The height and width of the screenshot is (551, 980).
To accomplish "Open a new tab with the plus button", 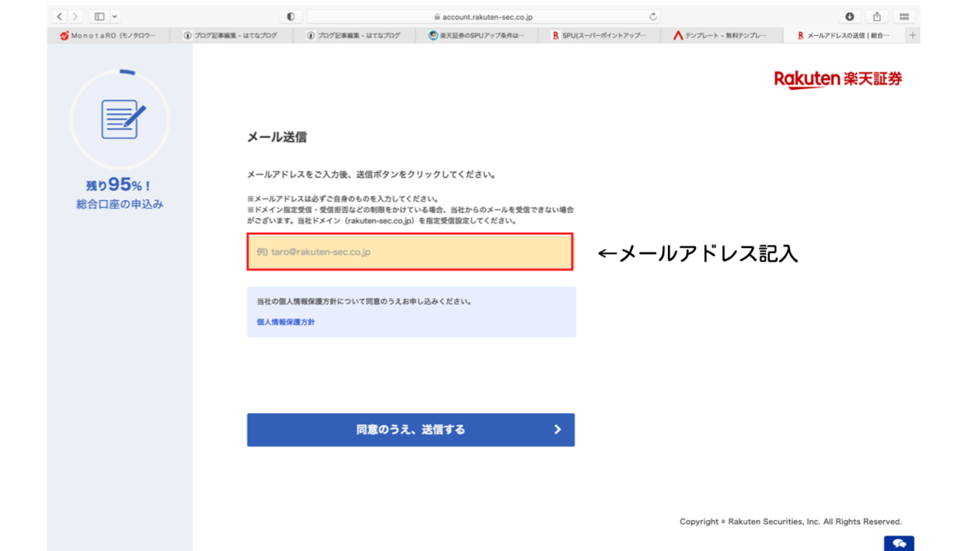I will point(913,36).
